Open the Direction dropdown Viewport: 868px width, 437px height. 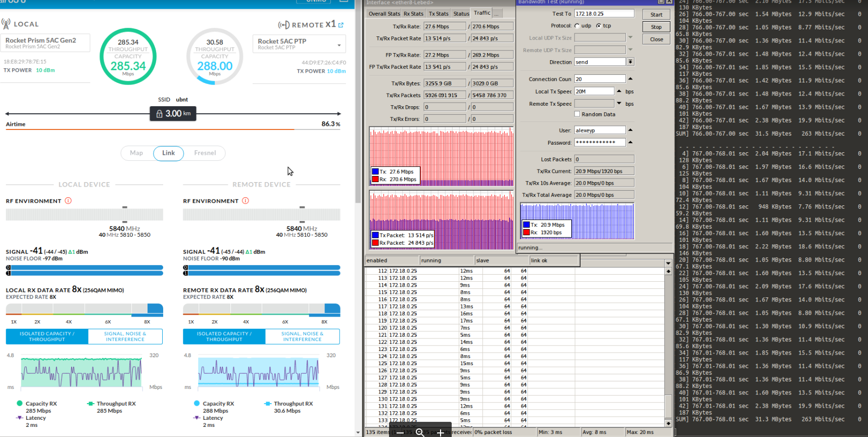(x=631, y=62)
